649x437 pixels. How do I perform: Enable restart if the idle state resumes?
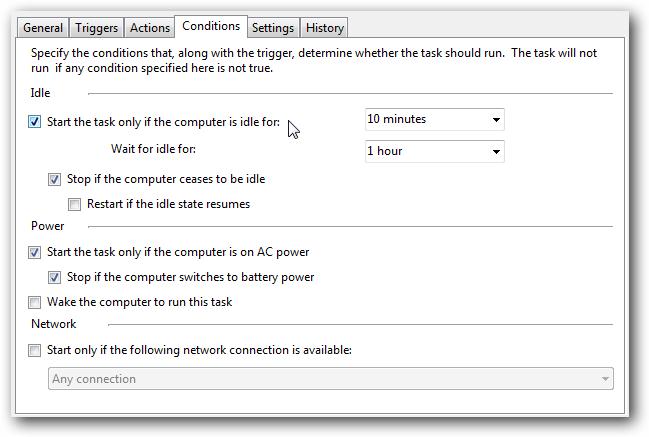click(75, 204)
